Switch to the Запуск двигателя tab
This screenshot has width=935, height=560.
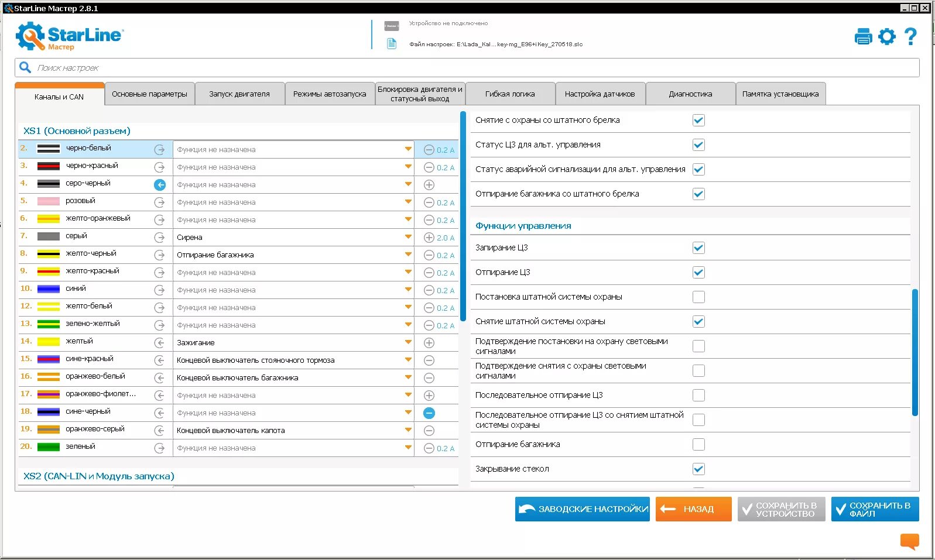click(x=239, y=94)
